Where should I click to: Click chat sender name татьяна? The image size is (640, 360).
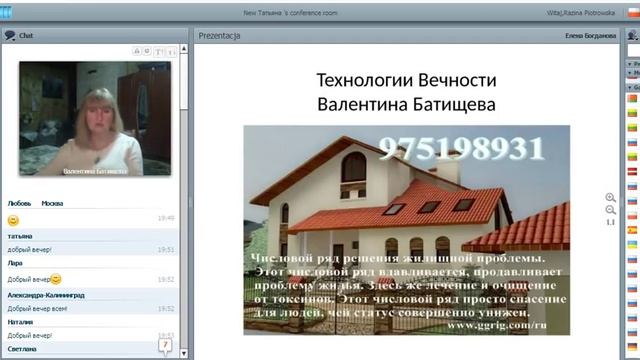[x=20, y=236]
